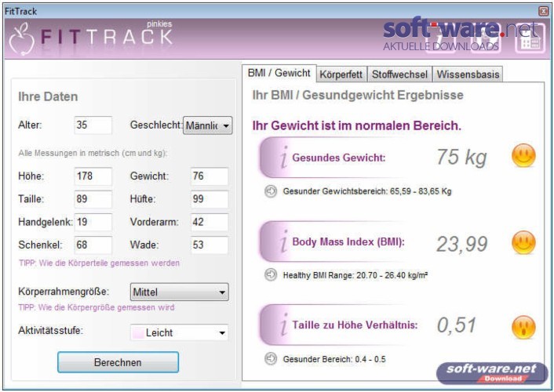Open the Wissensbasis tab
554x392 pixels.
pyautogui.click(x=468, y=74)
